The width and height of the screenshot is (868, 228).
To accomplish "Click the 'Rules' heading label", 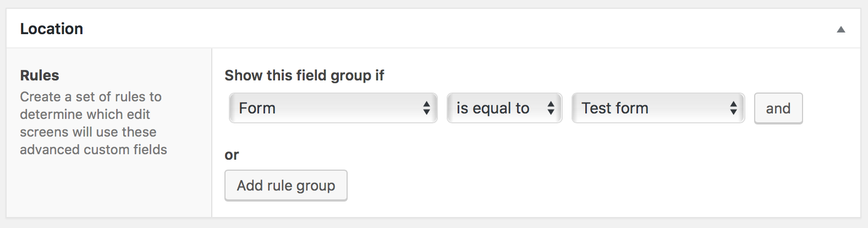I will (40, 75).
